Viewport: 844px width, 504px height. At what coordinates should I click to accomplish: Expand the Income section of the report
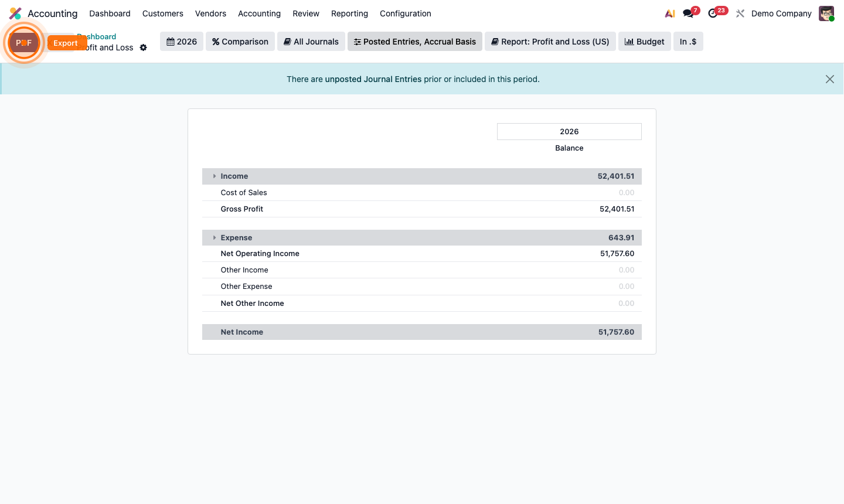[x=215, y=176]
